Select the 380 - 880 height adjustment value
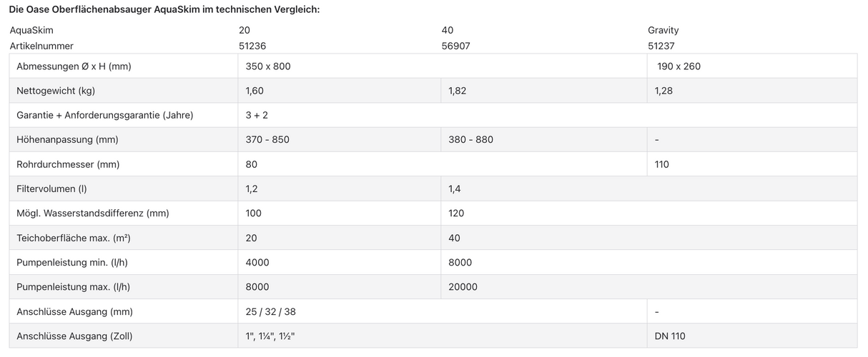Viewport: 868px width, 357px height. (470, 139)
